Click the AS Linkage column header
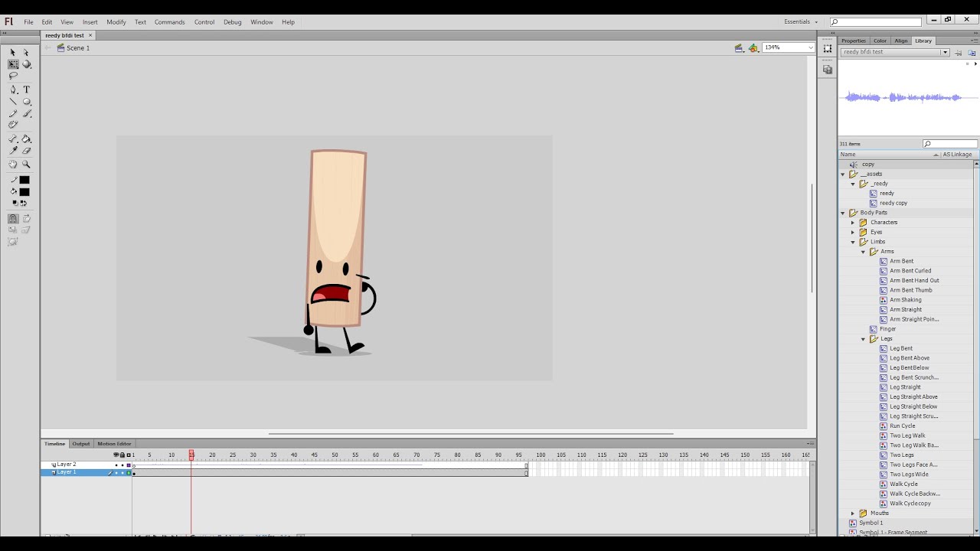 957,155
